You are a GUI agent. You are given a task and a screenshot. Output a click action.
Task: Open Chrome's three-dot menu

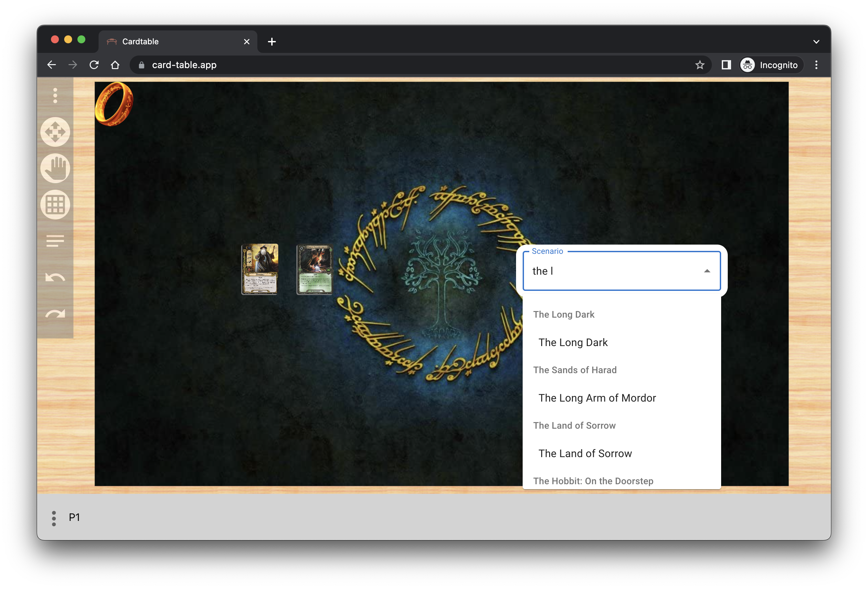click(x=816, y=65)
